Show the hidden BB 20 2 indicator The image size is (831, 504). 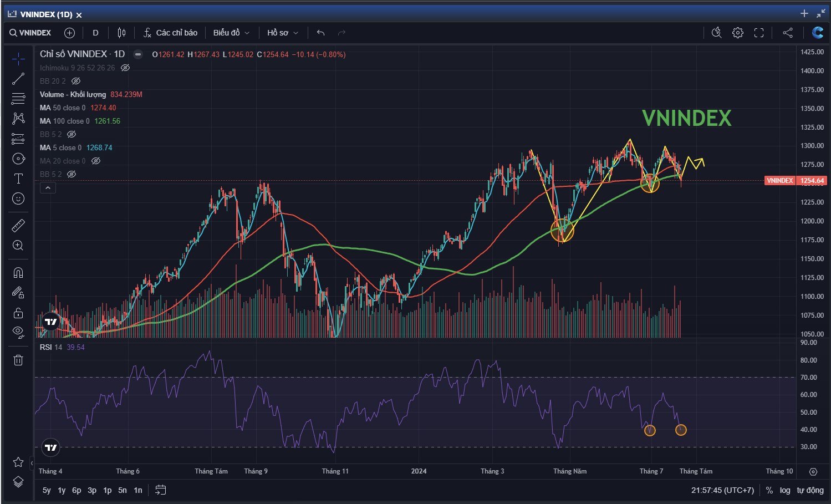[x=76, y=81]
